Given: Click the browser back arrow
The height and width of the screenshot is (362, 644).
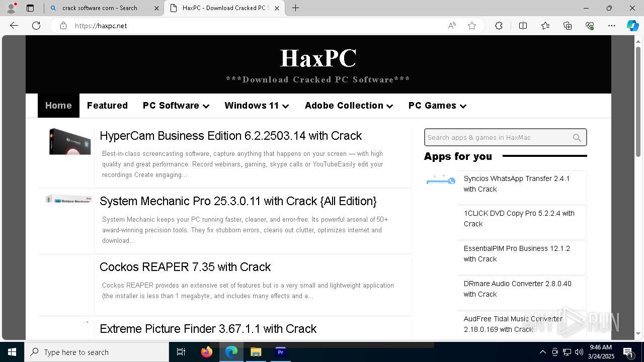Looking at the screenshot, I should (14, 26).
